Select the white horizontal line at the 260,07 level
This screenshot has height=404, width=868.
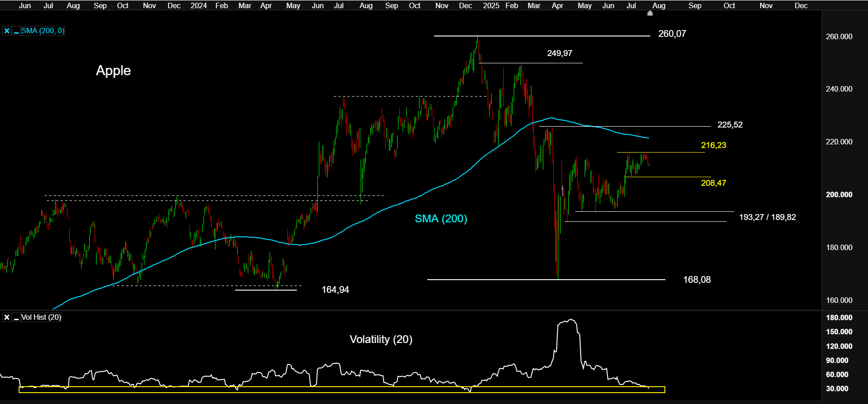542,36
